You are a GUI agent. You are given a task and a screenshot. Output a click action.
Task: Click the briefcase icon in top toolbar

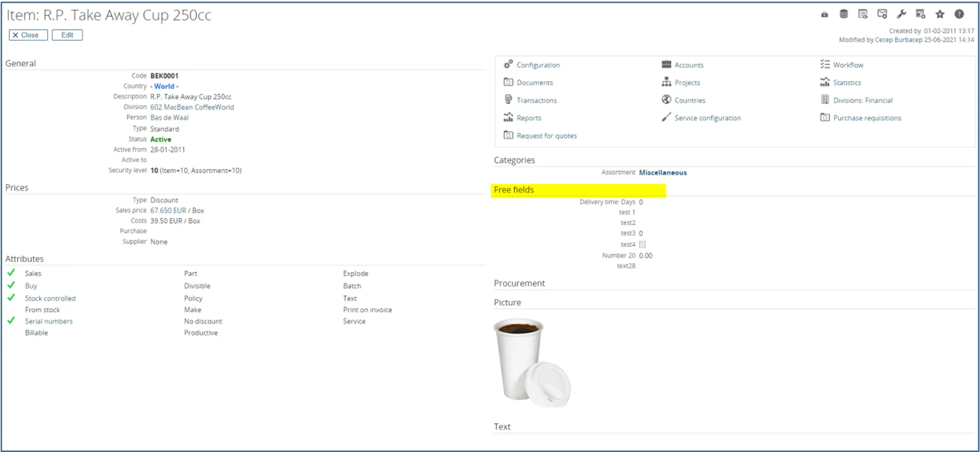[824, 14]
